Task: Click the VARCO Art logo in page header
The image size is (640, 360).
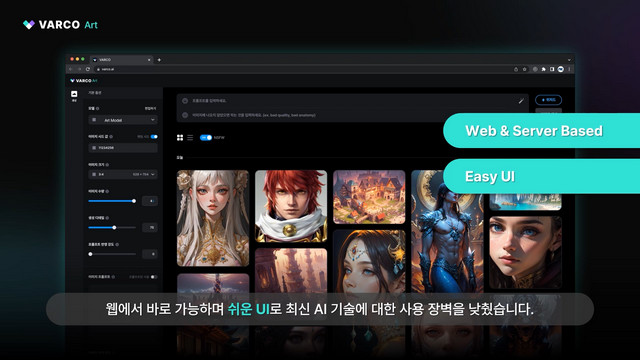Action: [84, 81]
